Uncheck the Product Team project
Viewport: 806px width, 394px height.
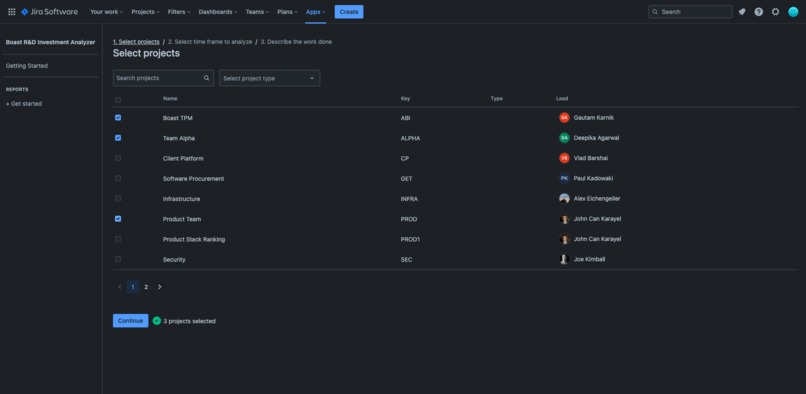[118, 219]
